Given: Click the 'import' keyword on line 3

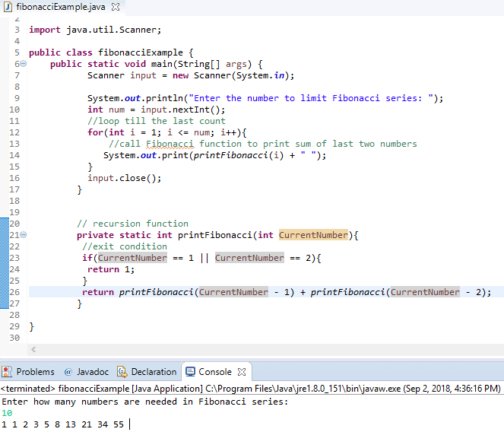Looking at the screenshot, I should (x=45, y=30).
